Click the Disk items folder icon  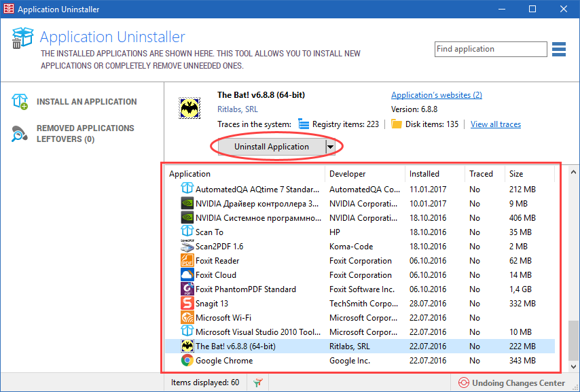397,124
